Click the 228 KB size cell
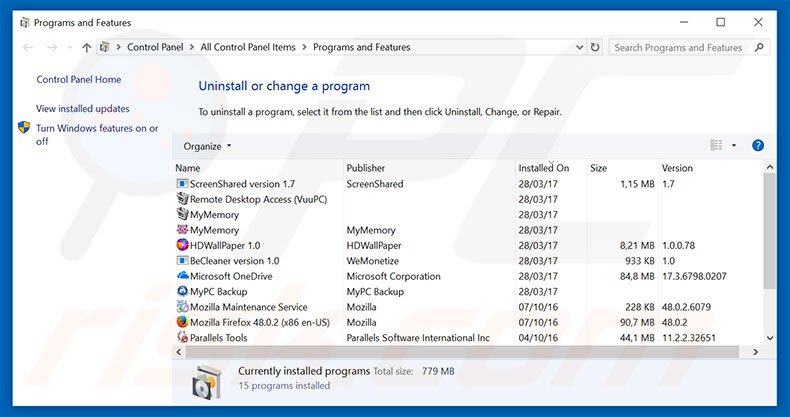Viewport: 790px width, 417px height. pyautogui.click(x=640, y=307)
